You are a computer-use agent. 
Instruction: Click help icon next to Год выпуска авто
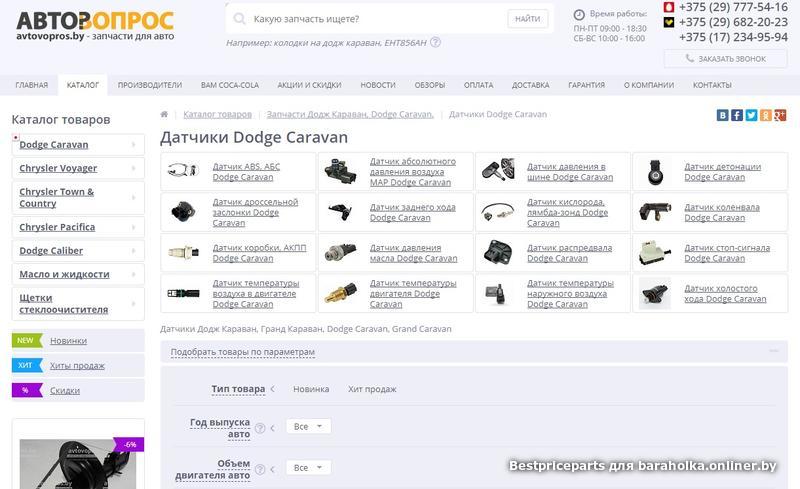(x=260, y=428)
